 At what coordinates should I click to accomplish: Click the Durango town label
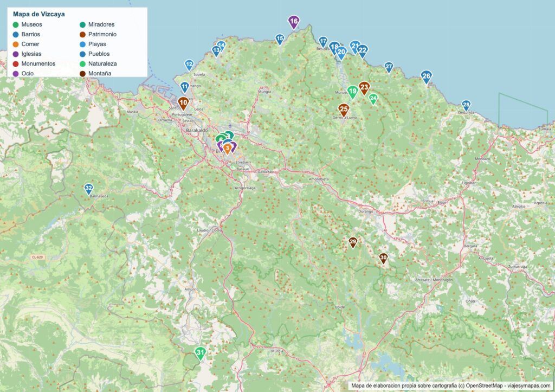(x=366, y=211)
